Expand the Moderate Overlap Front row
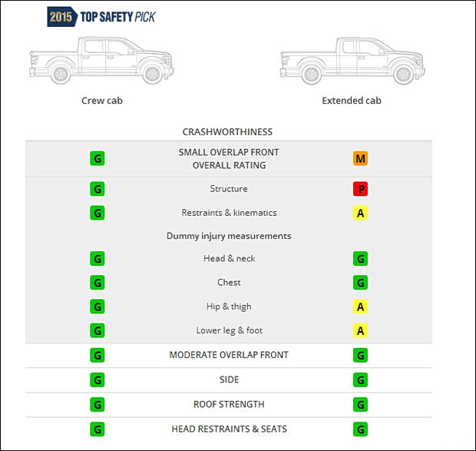 (229, 355)
